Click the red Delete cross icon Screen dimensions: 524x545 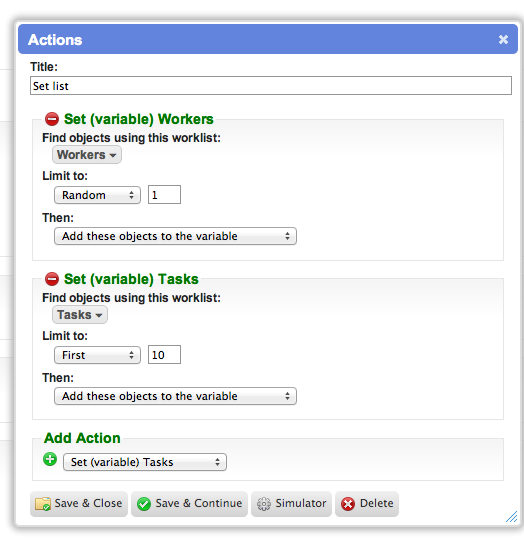348,504
